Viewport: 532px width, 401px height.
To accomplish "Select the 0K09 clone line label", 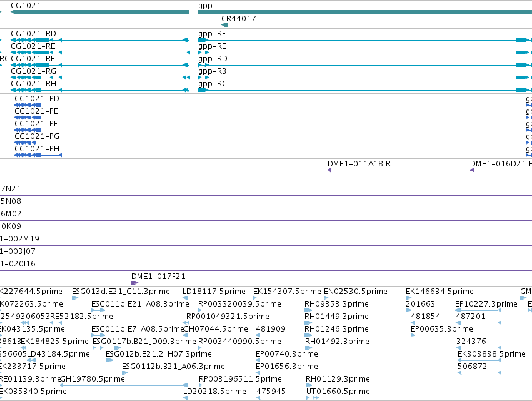I will [11, 226].
